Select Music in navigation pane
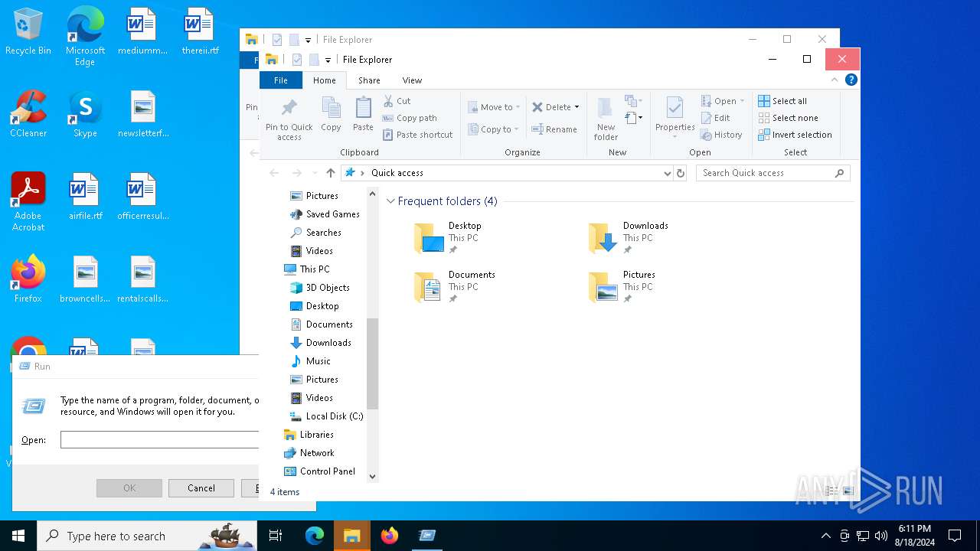This screenshot has width=980, height=551. click(311, 361)
